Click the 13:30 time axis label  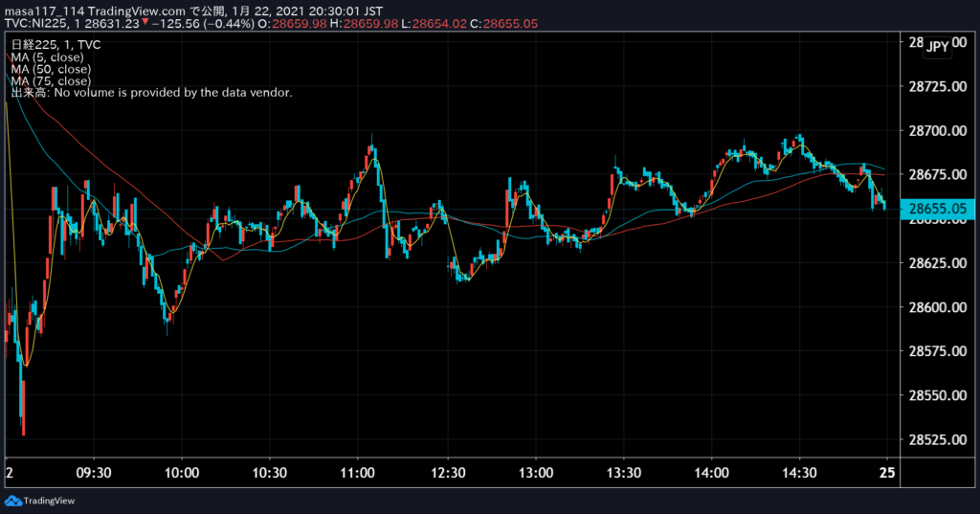click(x=624, y=473)
